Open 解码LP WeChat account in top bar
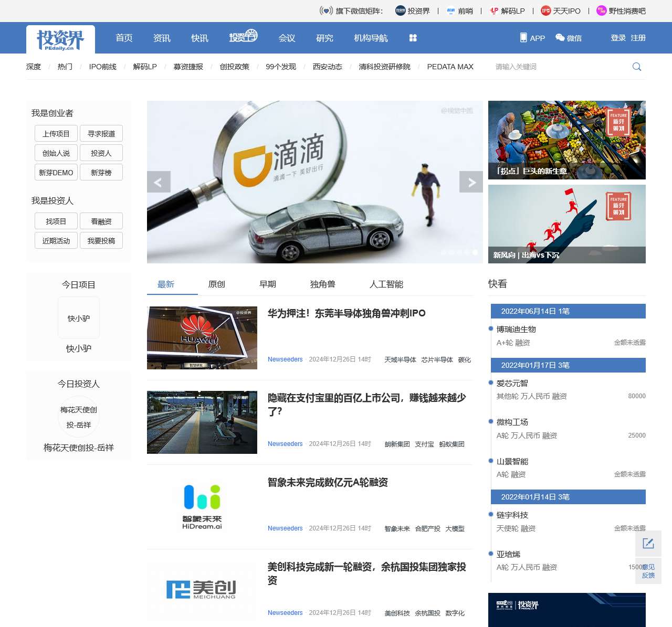 click(507, 10)
